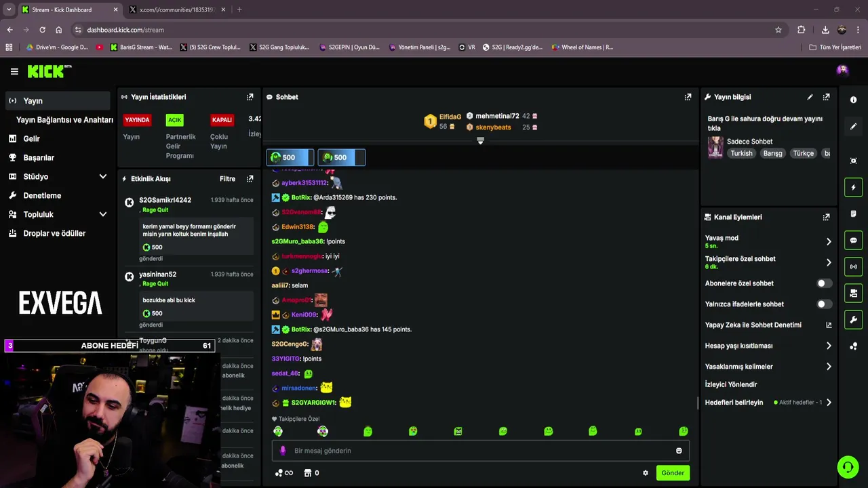Open Yasaklanmış kelimeler chevron
The image size is (868, 488).
pyautogui.click(x=829, y=367)
